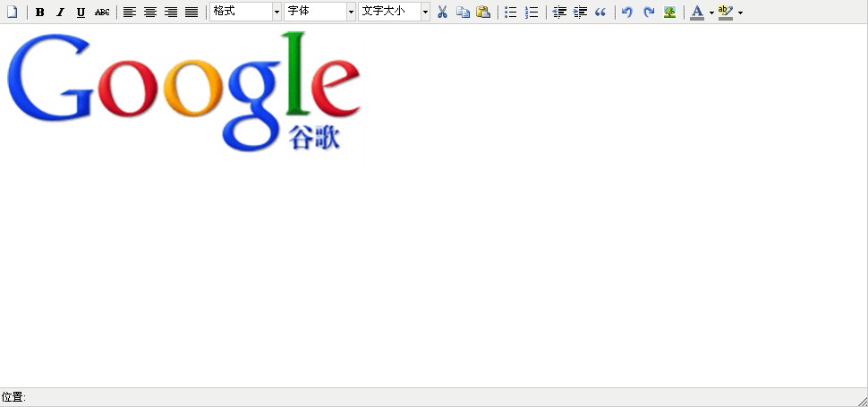The image size is (868, 407).
Task: Justify text alignment
Action: [191, 12]
